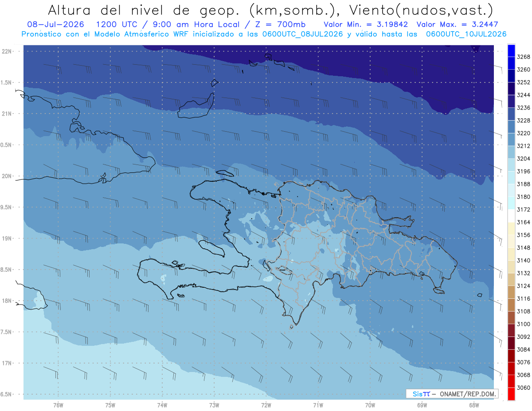532x411 pixels.
Task: Click the ONAMET/REP.DOM. logo box
Action: coord(452,394)
